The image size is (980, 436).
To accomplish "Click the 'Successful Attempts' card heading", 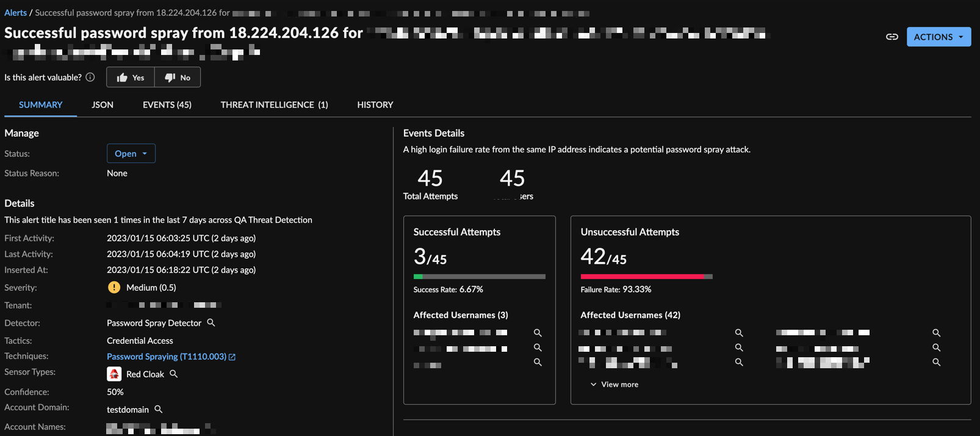I will 457,232.
